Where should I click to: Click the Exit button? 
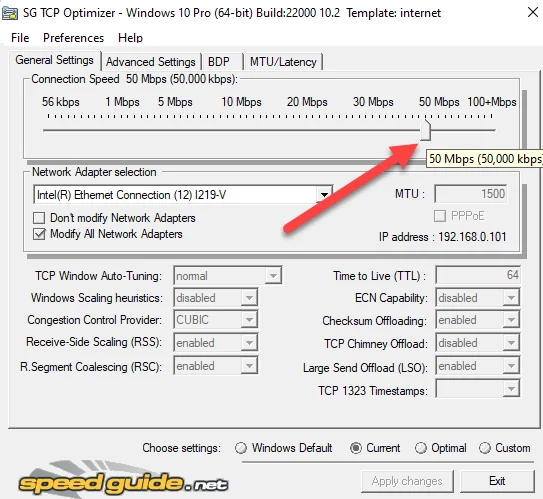(x=497, y=481)
